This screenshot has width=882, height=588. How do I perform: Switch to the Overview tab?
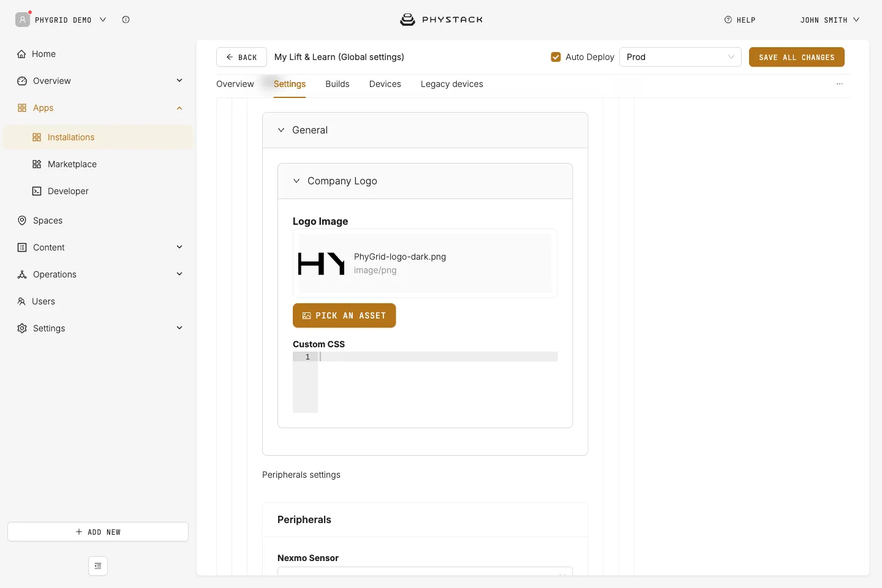[x=235, y=84]
